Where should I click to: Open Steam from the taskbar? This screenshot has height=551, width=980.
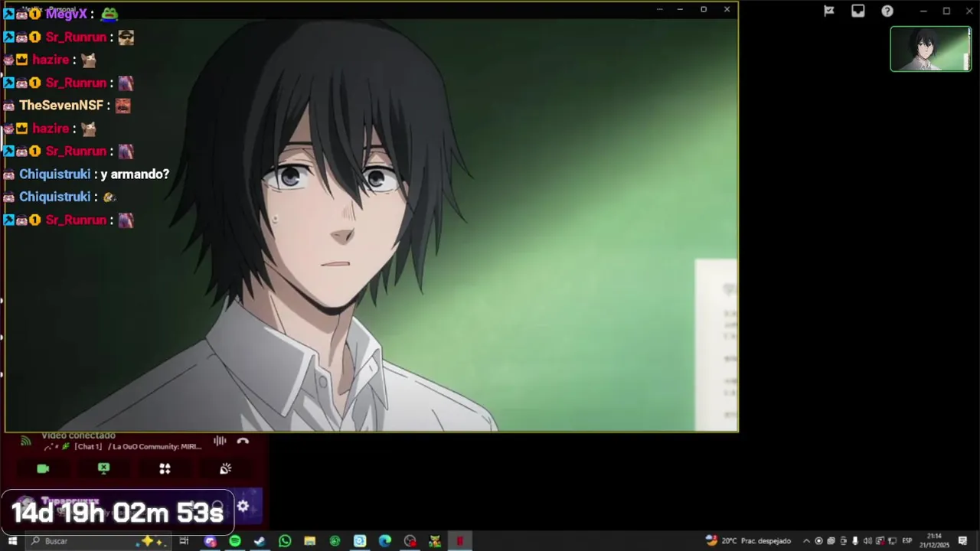[260, 541]
